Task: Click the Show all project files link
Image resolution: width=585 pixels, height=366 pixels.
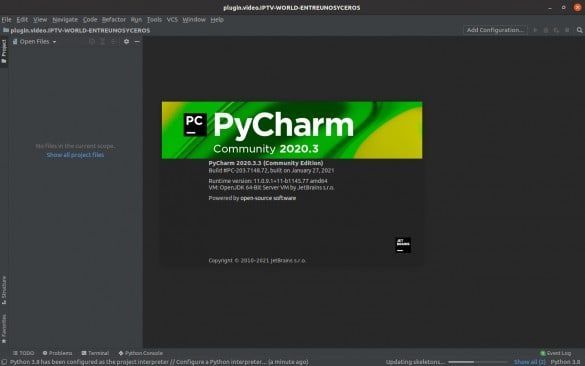Action: pyautogui.click(x=75, y=155)
